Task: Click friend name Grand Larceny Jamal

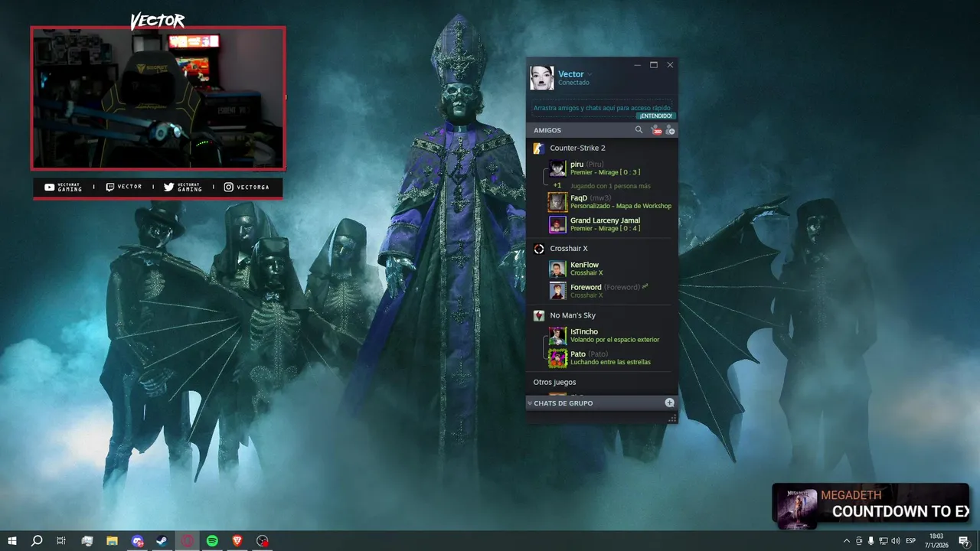Action: (x=605, y=220)
